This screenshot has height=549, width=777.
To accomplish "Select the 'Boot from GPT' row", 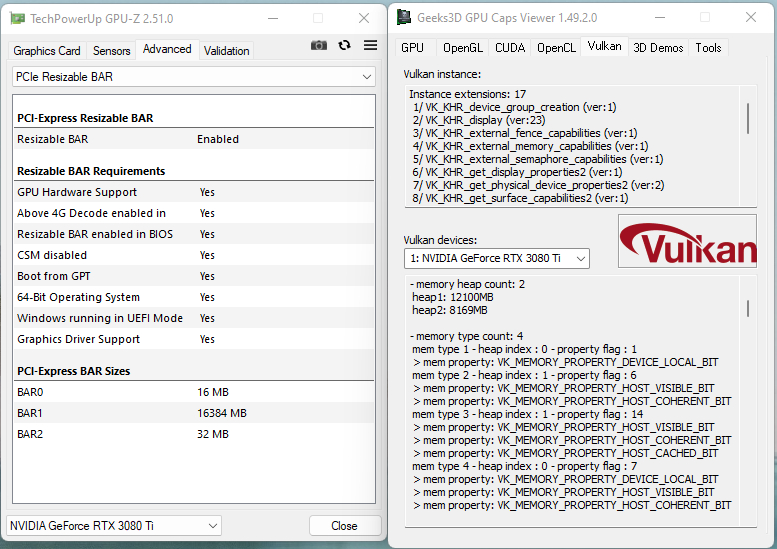I will click(194, 276).
